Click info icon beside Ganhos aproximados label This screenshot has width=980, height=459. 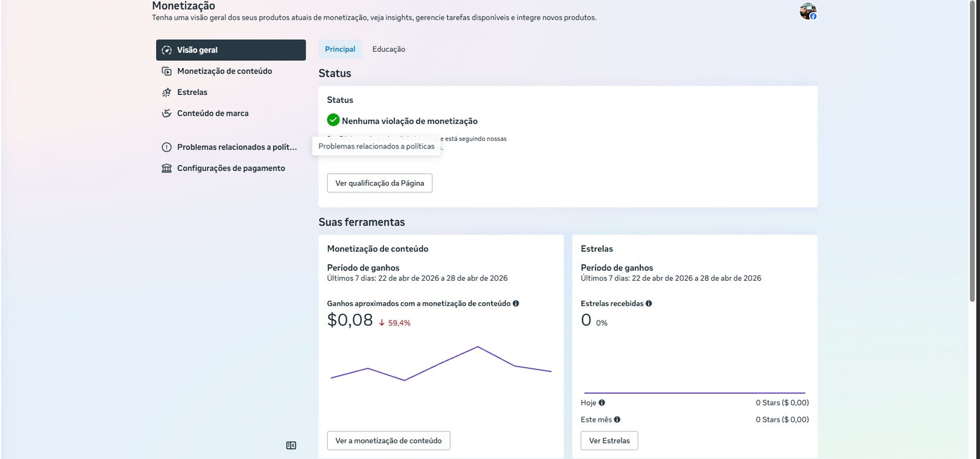tap(516, 303)
